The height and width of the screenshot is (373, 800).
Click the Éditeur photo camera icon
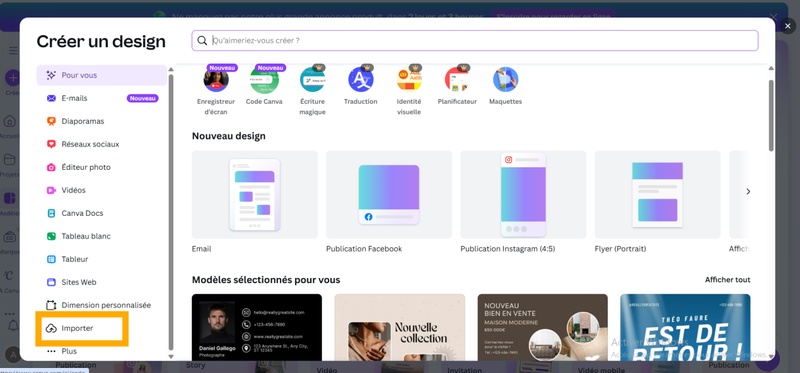[51, 167]
